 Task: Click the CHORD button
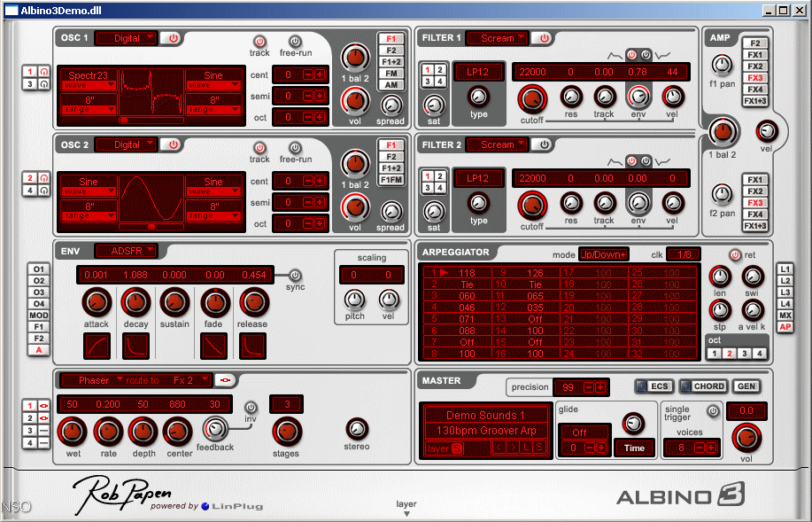[x=703, y=386]
